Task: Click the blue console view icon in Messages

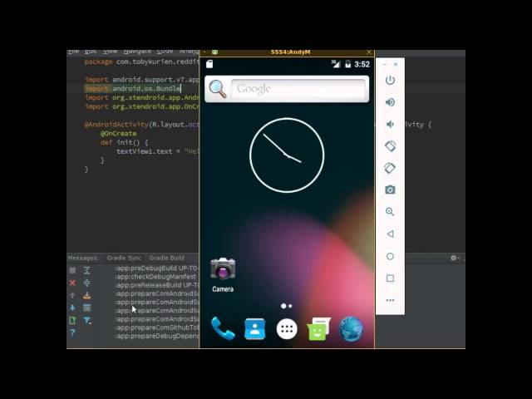Action: [x=86, y=308]
